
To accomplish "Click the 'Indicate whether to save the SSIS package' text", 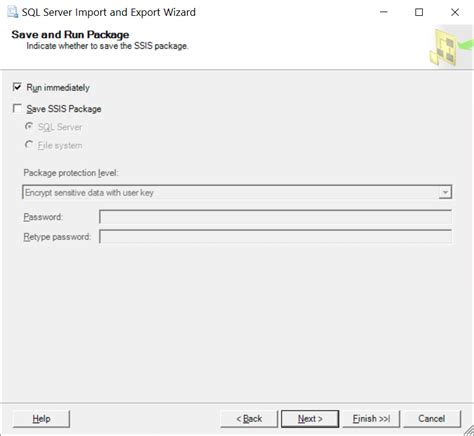I will click(x=107, y=46).
